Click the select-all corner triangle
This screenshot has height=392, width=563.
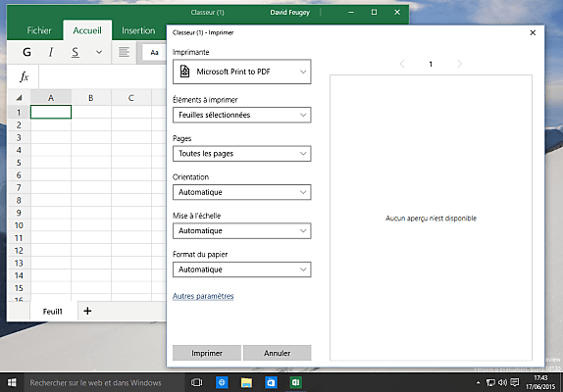click(x=19, y=98)
